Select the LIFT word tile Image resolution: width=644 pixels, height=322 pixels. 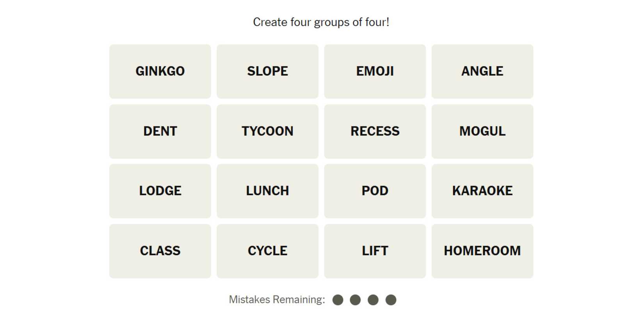[x=375, y=251]
